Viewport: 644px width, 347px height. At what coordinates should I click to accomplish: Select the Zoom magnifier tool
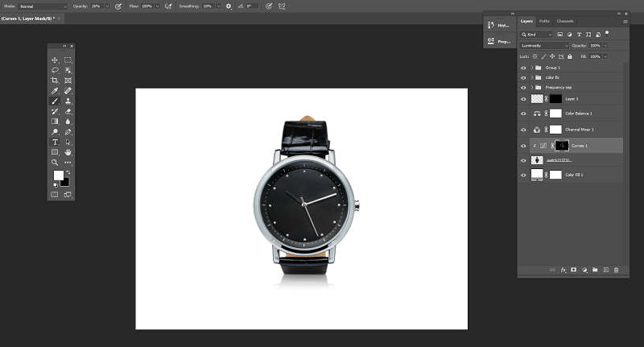click(55, 162)
